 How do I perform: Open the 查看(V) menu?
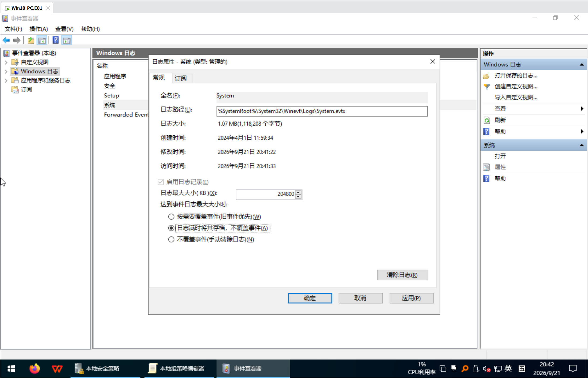[64, 29]
